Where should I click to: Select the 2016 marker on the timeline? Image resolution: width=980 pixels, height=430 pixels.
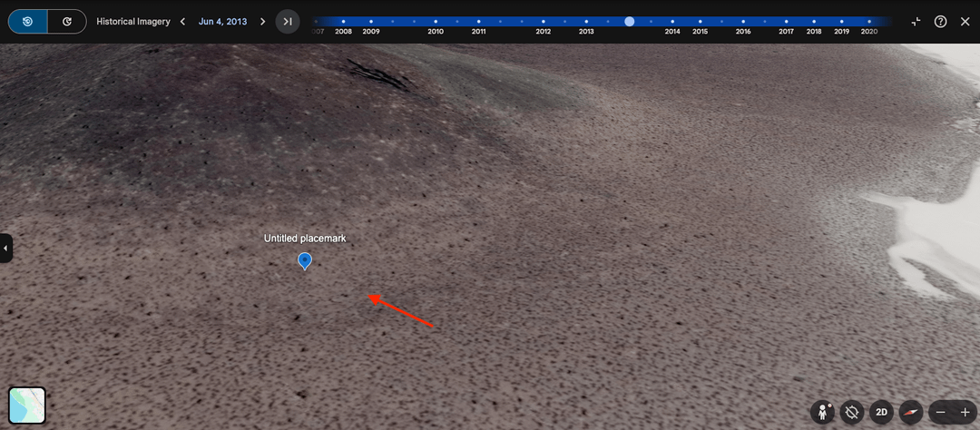click(x=743, y=21)
